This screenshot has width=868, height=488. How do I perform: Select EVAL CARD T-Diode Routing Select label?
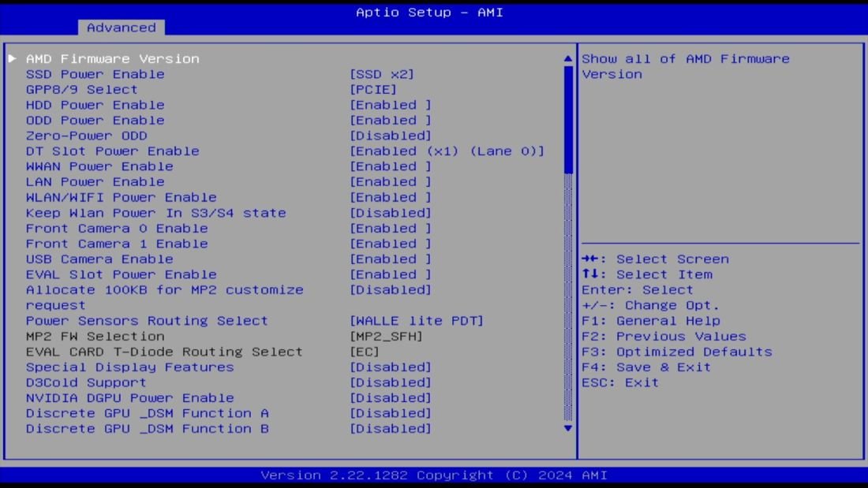click(x=164, y=352)
